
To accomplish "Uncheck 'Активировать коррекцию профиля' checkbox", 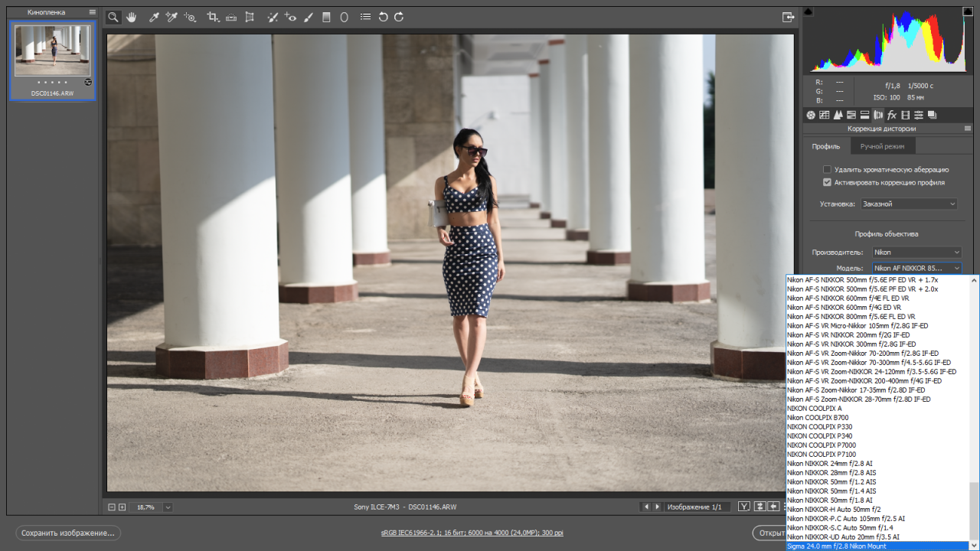I will [x=827, y=183].
